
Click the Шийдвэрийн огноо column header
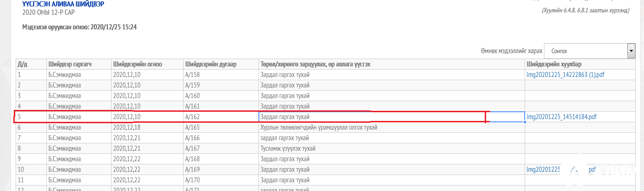137,64
